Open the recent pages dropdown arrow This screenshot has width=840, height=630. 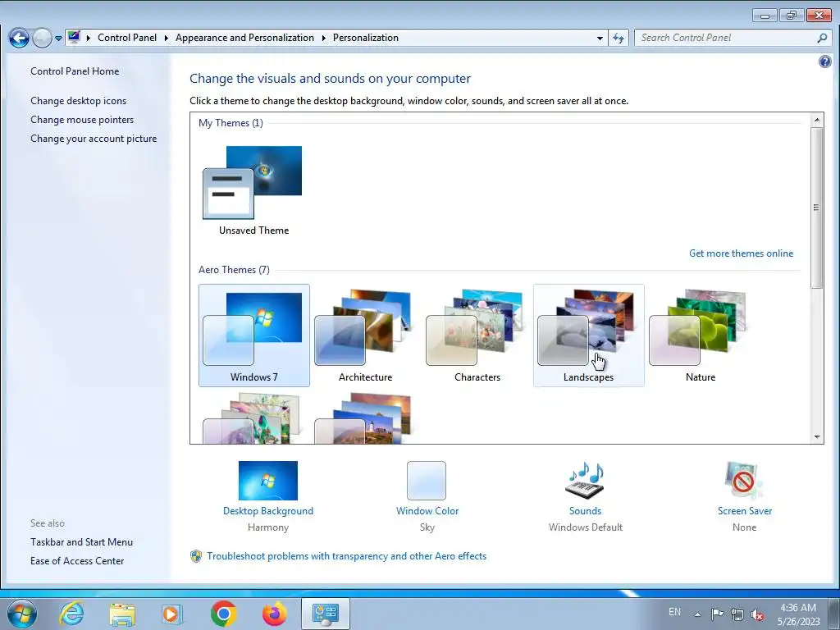click(x=58, y=39)
